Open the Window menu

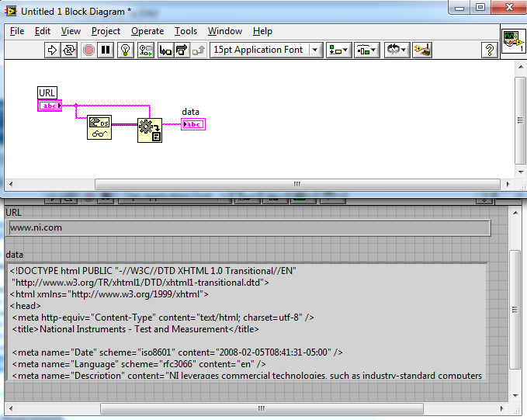[x=225, y=31]
